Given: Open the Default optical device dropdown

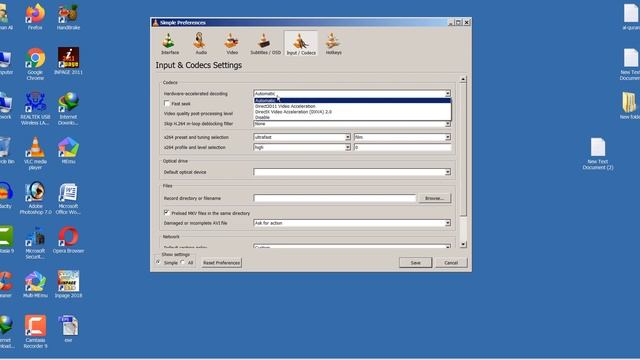Looking at the screenshot, I should (x=352, y=172).
